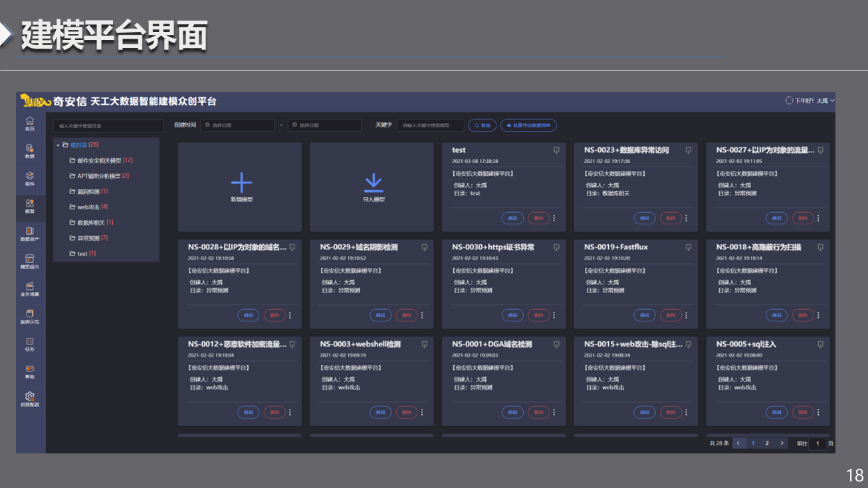Open the 数据资产 sidebar icon
This screenshot has width=868, height=488.
29,231
